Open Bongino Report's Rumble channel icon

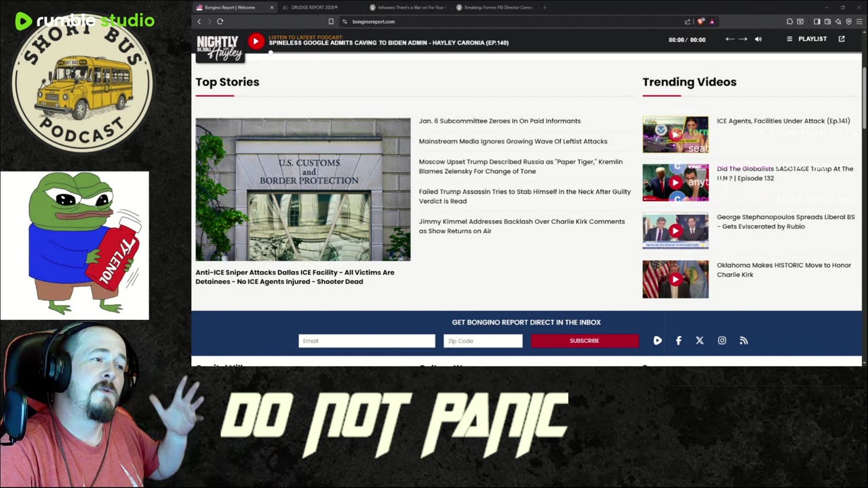(x=657, y=341)
